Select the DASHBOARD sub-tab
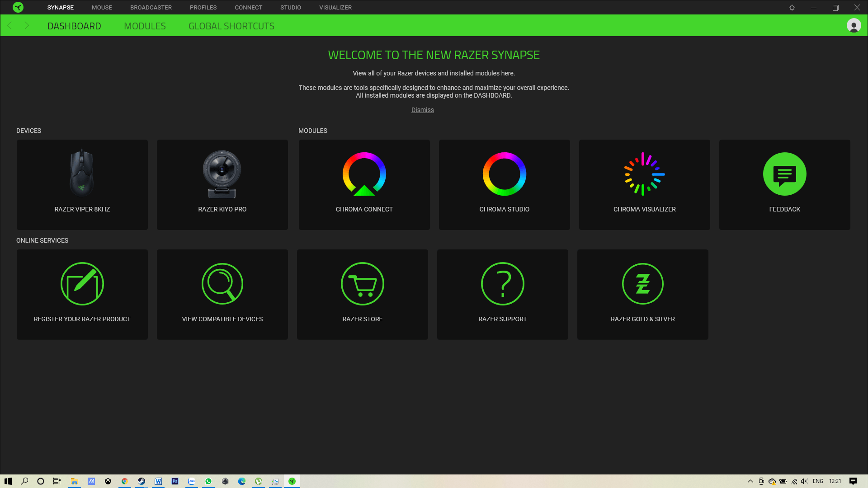868x488 pixels. (x=74, y=26)
